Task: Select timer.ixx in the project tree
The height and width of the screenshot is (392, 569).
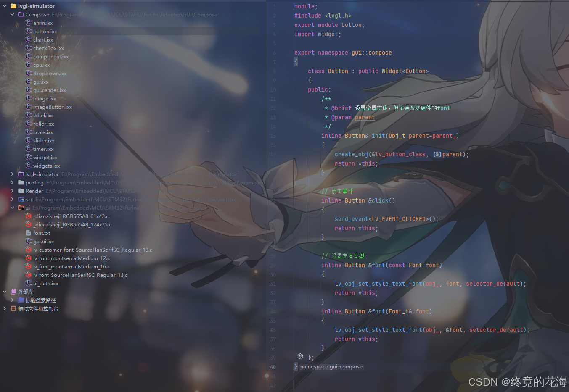Action: [43, 149]
